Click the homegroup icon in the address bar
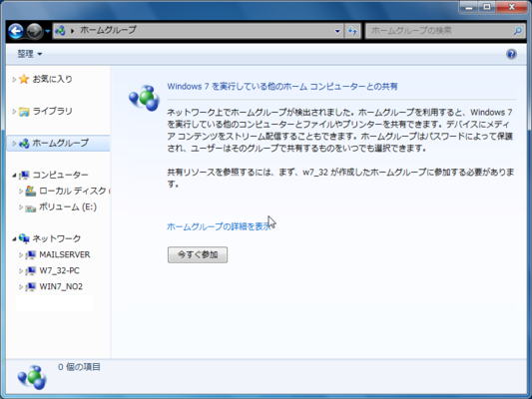The image size is (532, 399). 61,31
